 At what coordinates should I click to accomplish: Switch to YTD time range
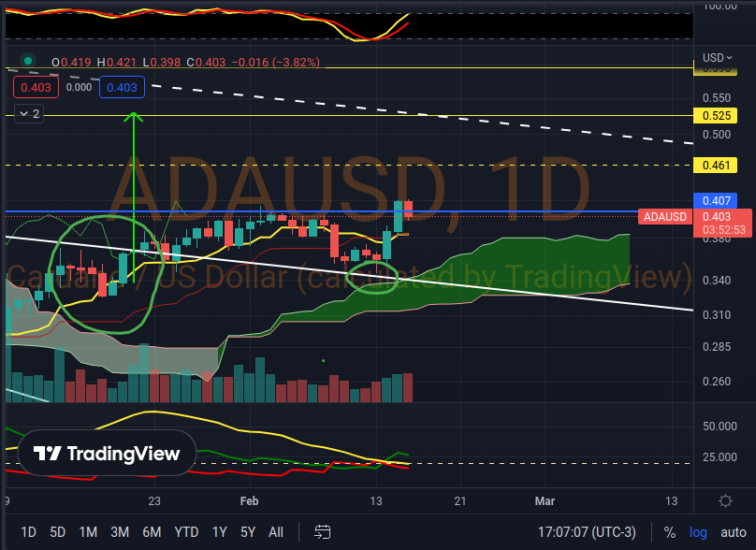tap(186, 532)
